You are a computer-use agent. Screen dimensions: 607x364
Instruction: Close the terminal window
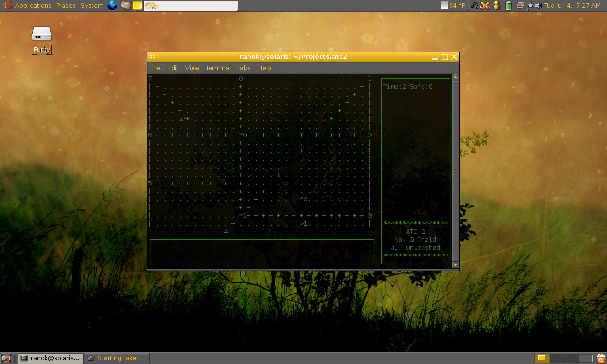(454, 57)
